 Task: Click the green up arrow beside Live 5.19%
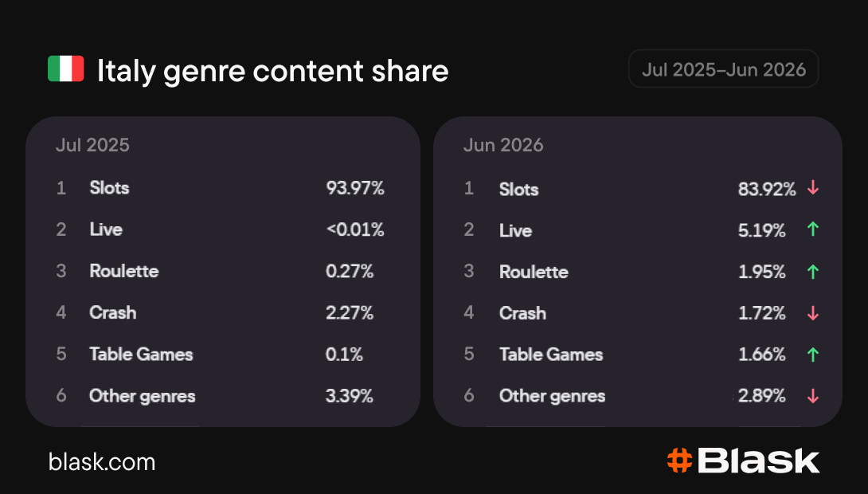tap(812, 229)
